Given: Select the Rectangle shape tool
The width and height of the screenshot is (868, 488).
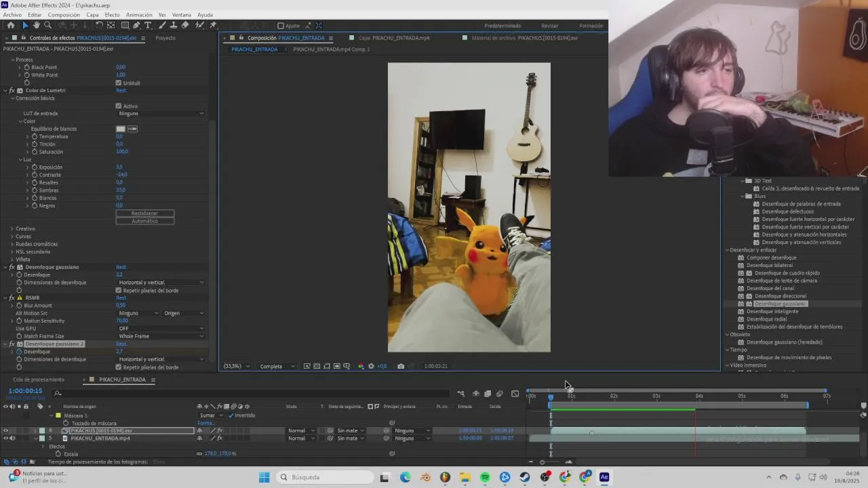Looking at the screenshot, I should (x=125, y=25).
